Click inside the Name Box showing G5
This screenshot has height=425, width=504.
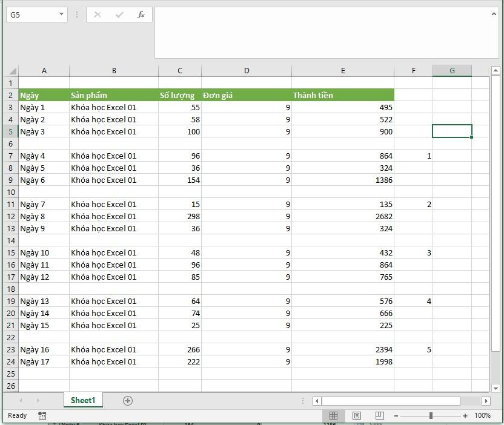(x=30, y=15)
